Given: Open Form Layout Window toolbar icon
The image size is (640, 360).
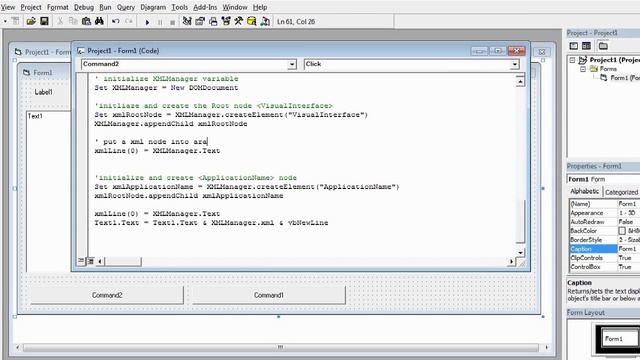Looking at the screenshot, I should pyautogui.click(x=213, y=21).
